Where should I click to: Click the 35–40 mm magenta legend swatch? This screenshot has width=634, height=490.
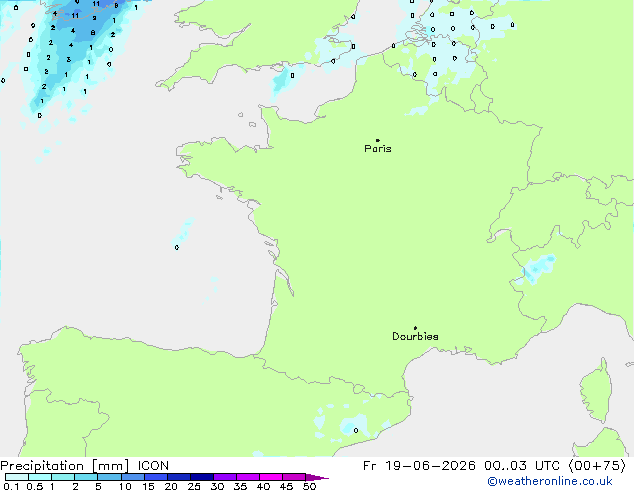click(x=247, y=477)
